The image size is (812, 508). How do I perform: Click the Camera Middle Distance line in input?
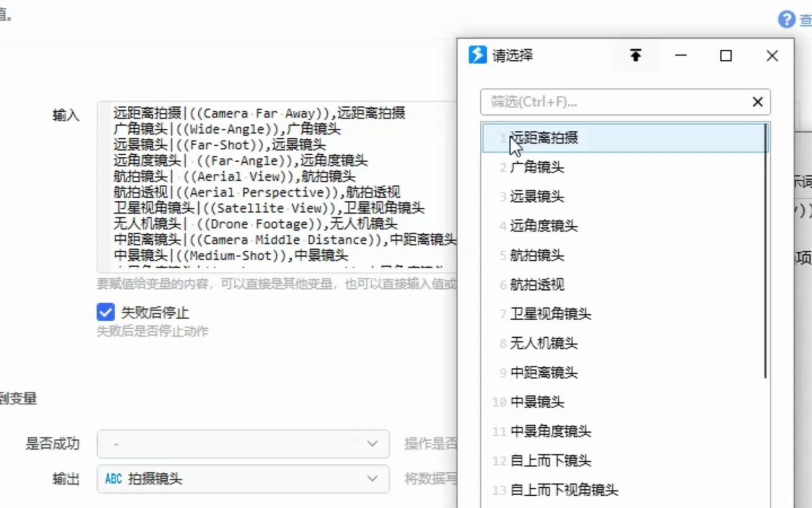click(x=285, y=239)
